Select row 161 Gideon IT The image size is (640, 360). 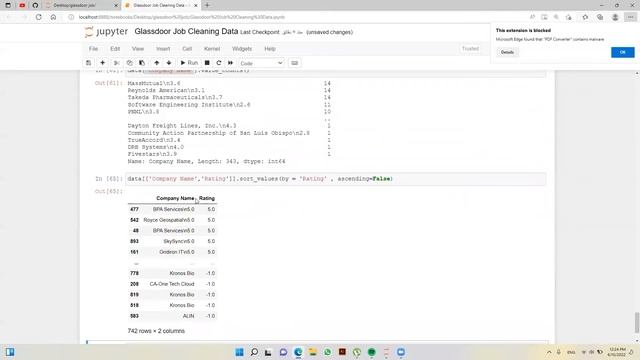coord(172,251)
